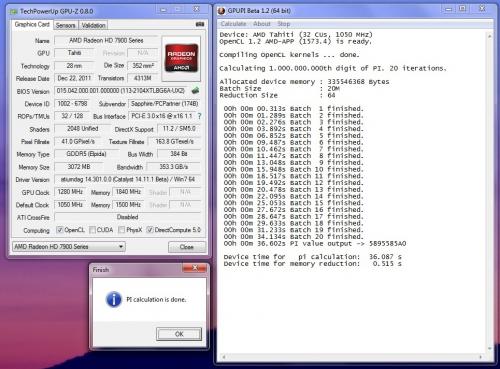Click the Shaders 2048 Unified value

click(82, 129)
